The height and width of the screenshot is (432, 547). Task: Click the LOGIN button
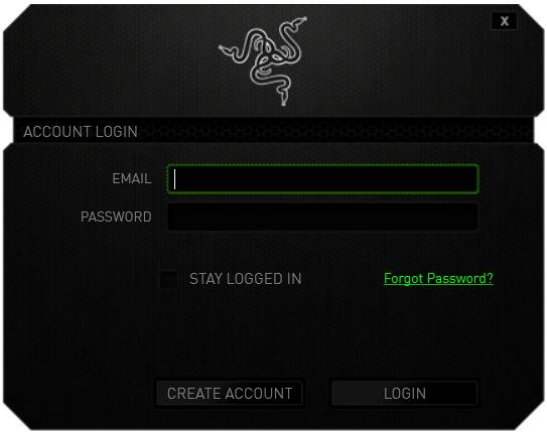[x=404, y=393]
